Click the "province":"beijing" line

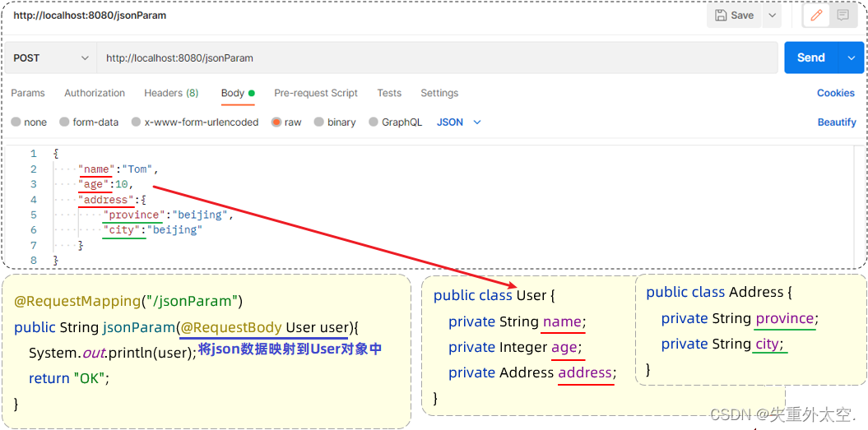click(169, 215)
